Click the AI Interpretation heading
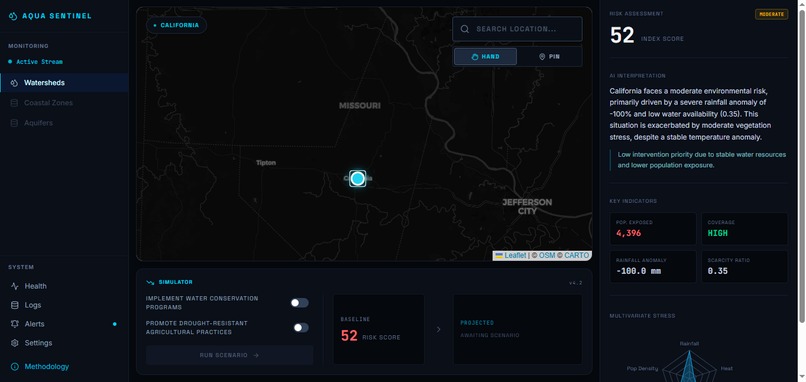Screen dimensions: 806x382 pos(637,76)
